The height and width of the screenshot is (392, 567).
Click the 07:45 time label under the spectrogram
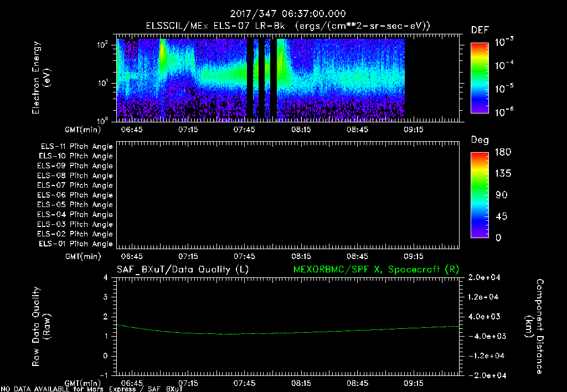(x=244, y=130)
